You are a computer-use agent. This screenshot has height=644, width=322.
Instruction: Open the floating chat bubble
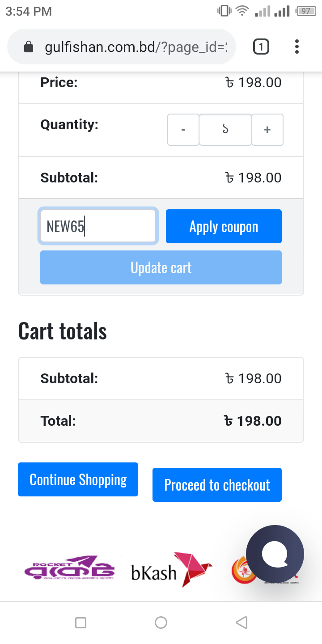275,554
